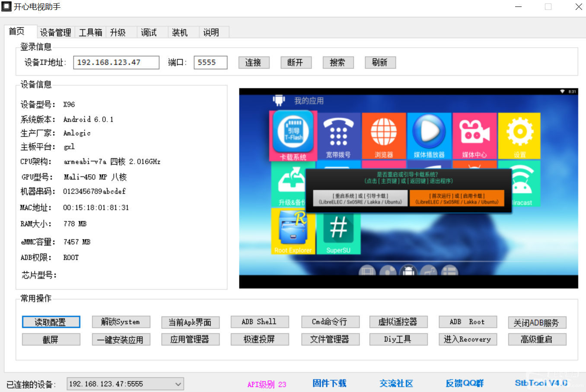Switch to the 设备管理 tab
The image size is (586, 392).
55,32
